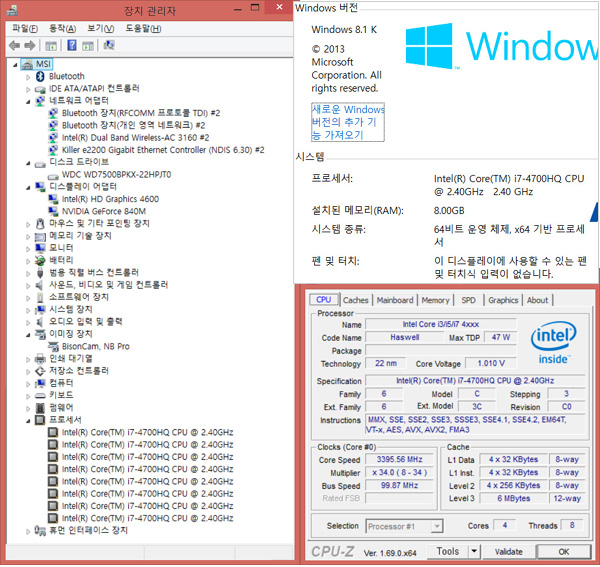
Task: Click the Validate button in CPU-Z
Action: click(509, 551)
